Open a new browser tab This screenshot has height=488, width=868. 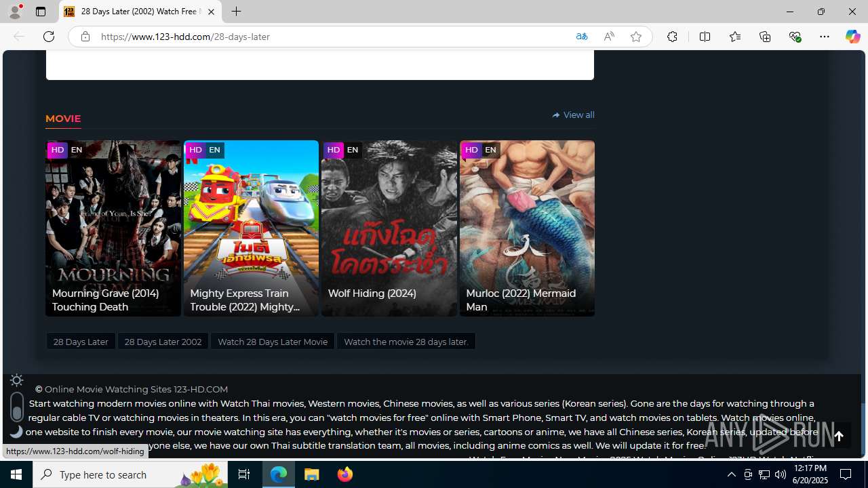coord(236,12)
